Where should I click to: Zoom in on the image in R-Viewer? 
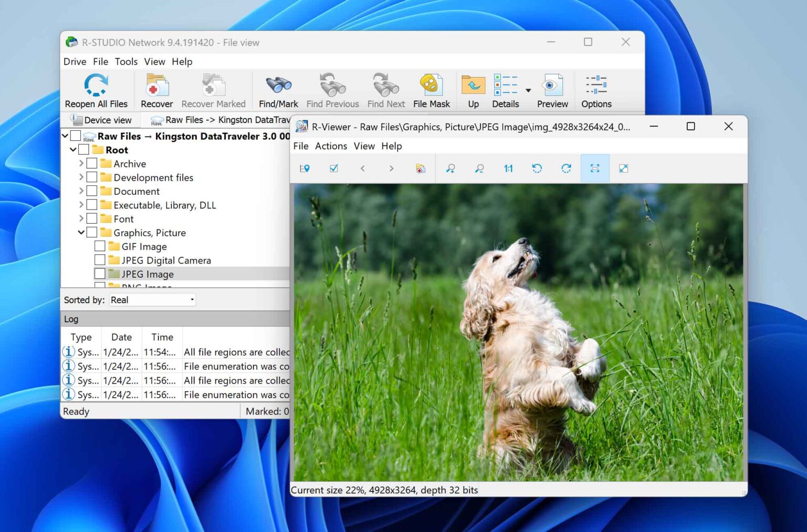[x=450, y=168]
